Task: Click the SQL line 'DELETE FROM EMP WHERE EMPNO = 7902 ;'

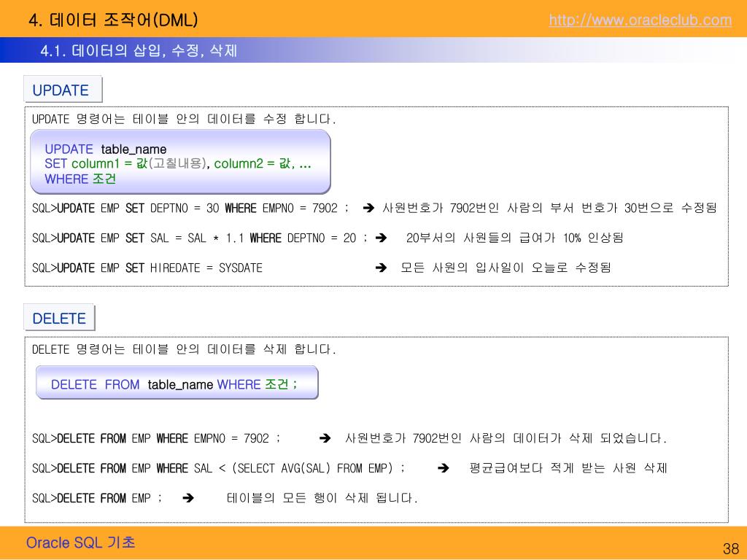Action: point(156,438)
